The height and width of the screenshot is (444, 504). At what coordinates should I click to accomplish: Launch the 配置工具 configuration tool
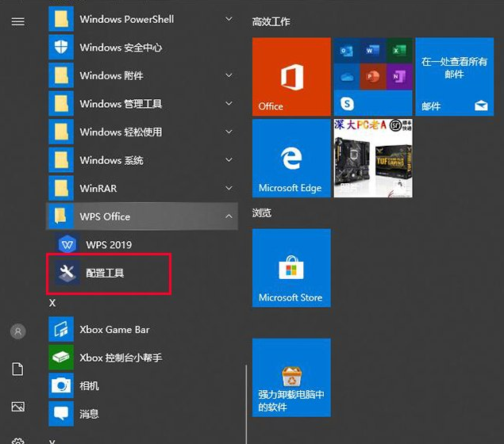(x=105, y=274)
